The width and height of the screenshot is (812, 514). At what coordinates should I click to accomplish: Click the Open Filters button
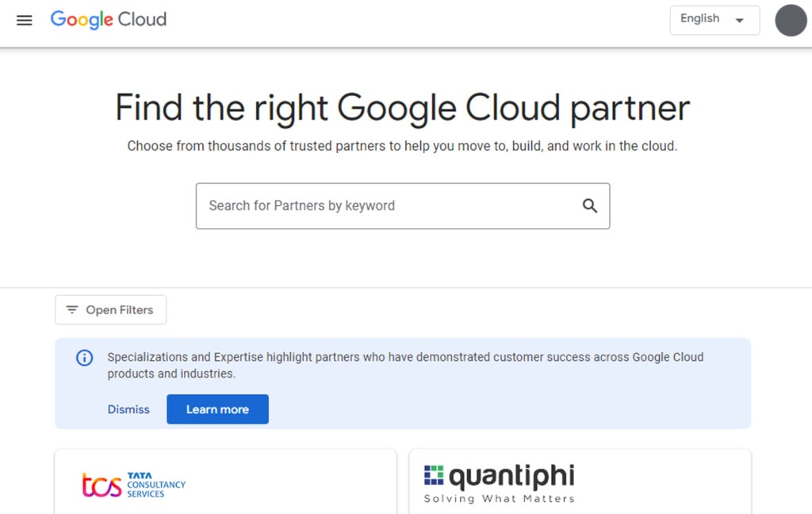[x=111, y=310]
